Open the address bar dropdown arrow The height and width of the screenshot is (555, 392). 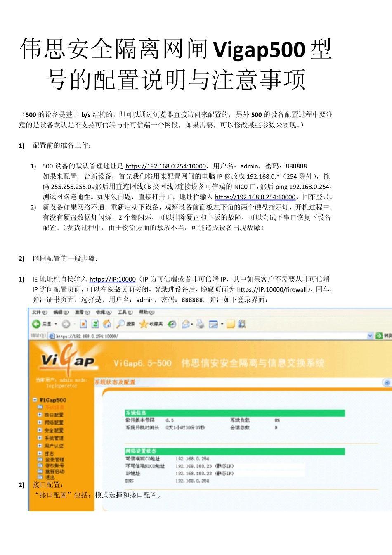coord(370,336)
